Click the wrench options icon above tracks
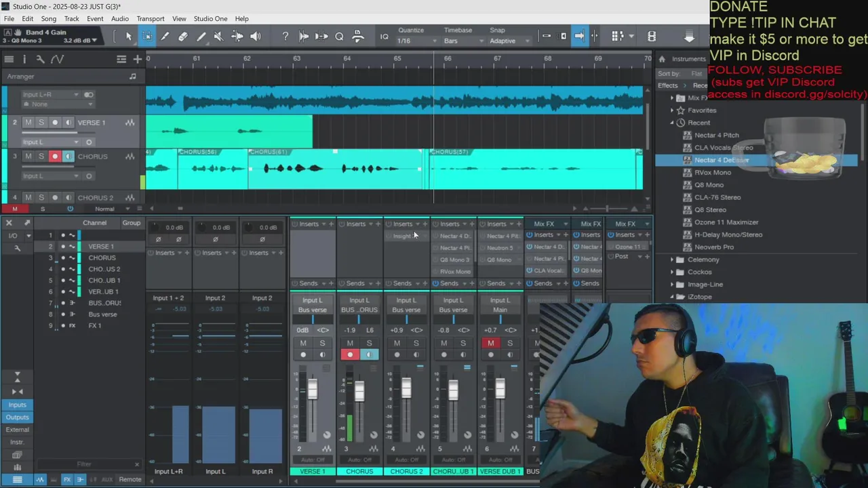The height and width of the screenshot is (488, 868). coord(40,59)
